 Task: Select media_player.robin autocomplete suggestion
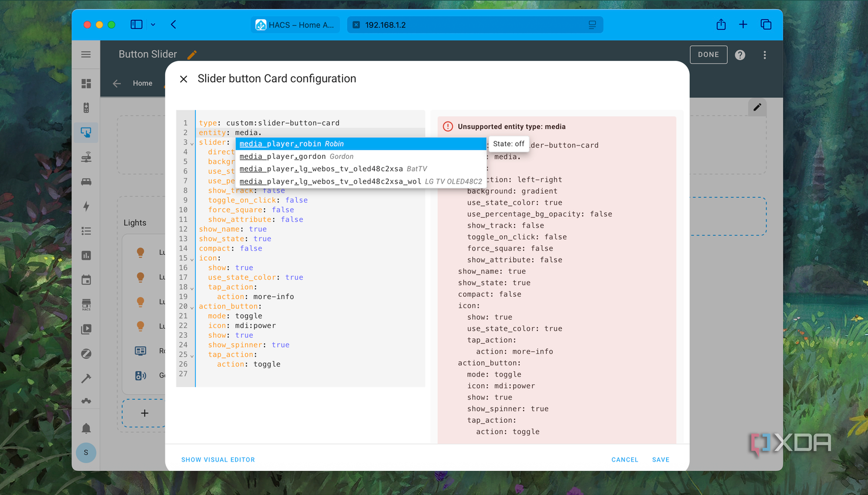click(361, 144)
